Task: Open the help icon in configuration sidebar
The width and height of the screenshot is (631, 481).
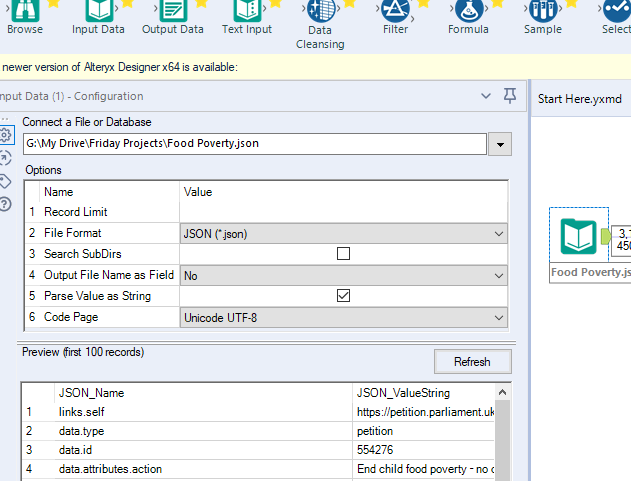Action: point(6,204)
